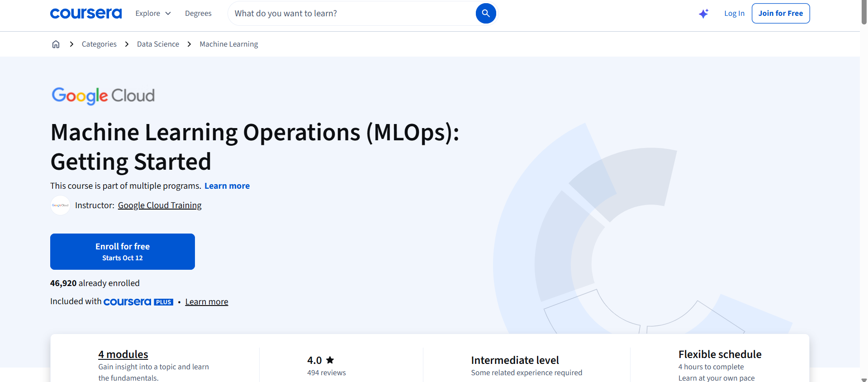This screenshot has width=868, height=382.
Task: Click the blue search magnifier button
Action: 486,14
